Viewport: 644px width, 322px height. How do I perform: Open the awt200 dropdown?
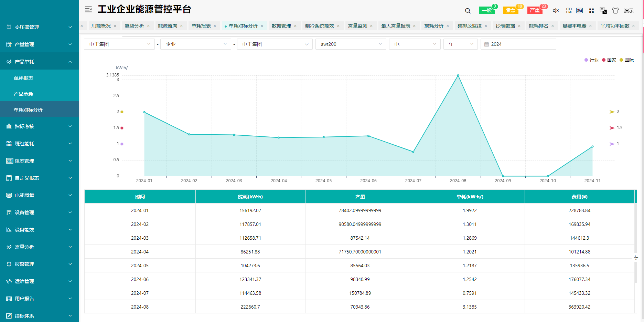coord(351,44)
